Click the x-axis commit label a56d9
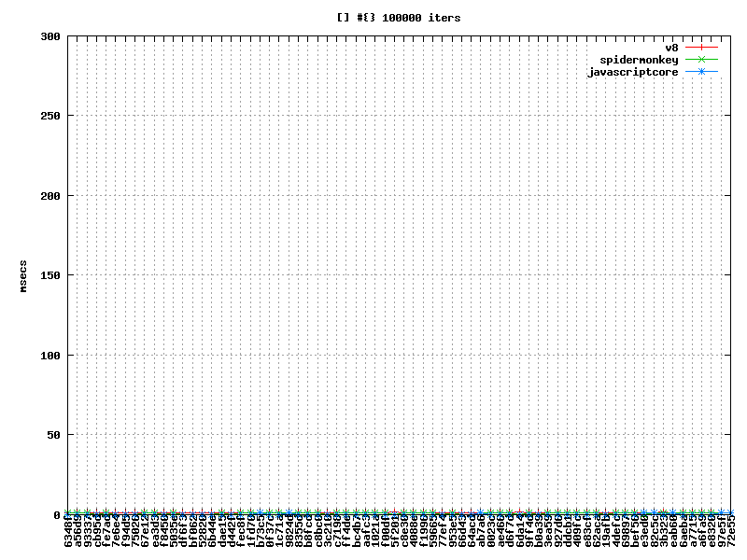This screenshot has height=560, width=747. point(78,530)
